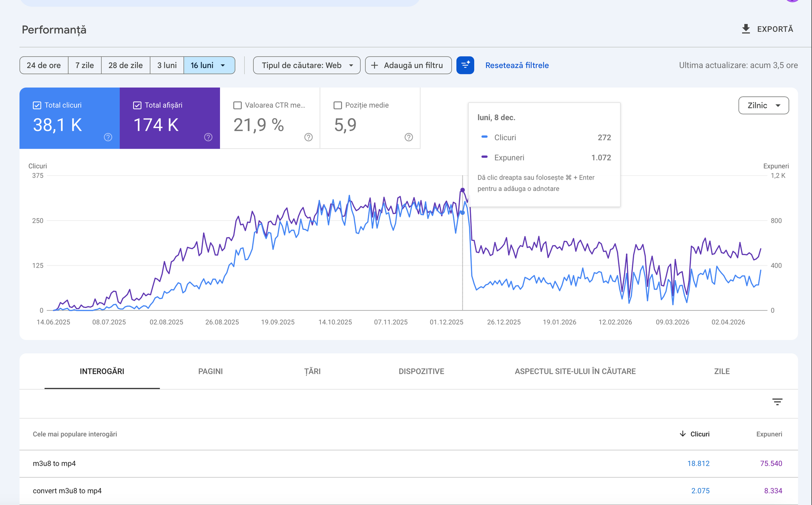
Task: Click help icon on Valoarea CTR card
Action: click(x=309, y=137)
